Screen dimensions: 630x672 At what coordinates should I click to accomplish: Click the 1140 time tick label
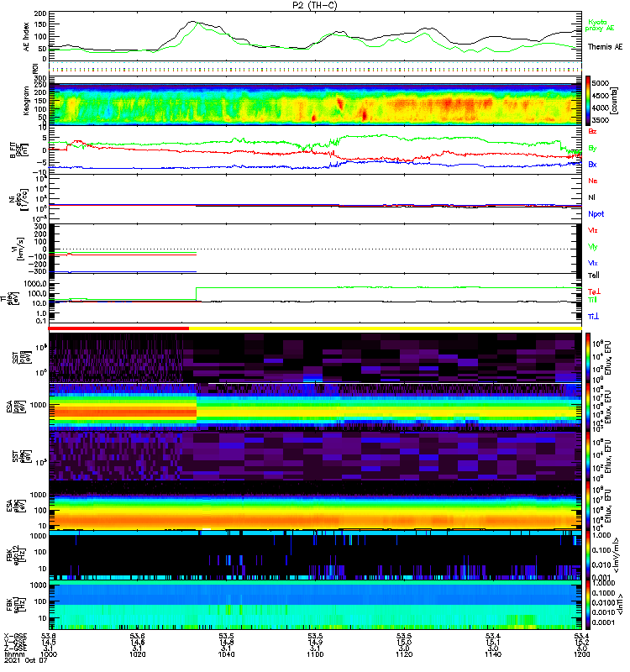tap(493, 654)
